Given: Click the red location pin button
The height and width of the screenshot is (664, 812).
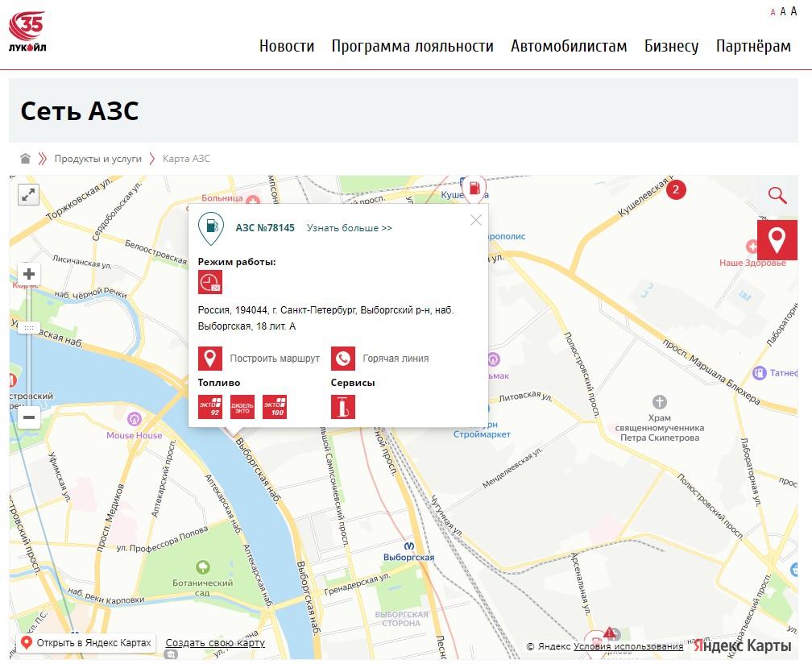Looking at the screenshot, I should (x=777, y=240).
